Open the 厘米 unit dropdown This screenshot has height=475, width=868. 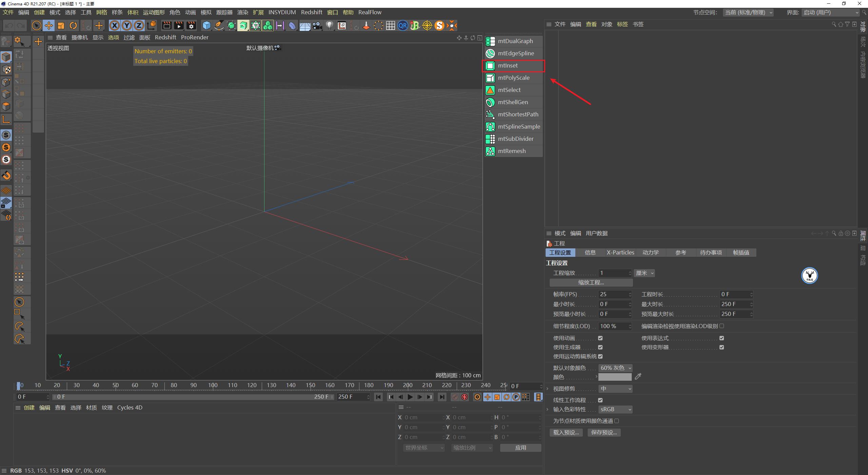(x=644, y=273)
